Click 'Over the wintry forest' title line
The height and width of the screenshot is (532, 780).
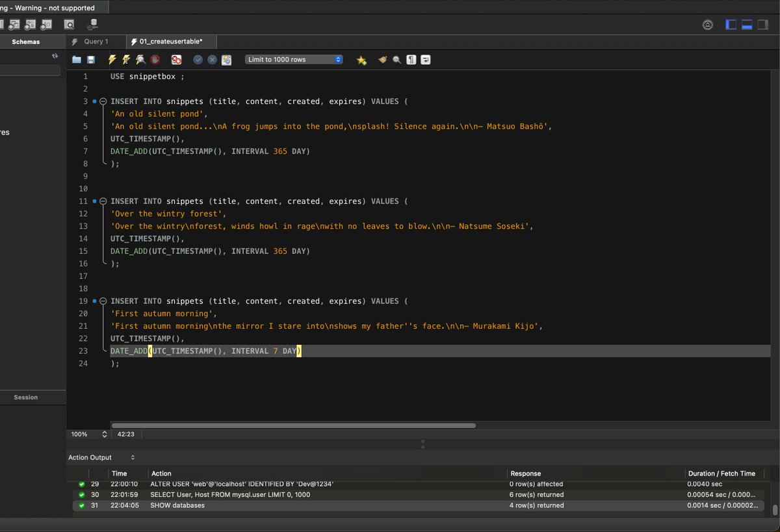pos(168,214)
